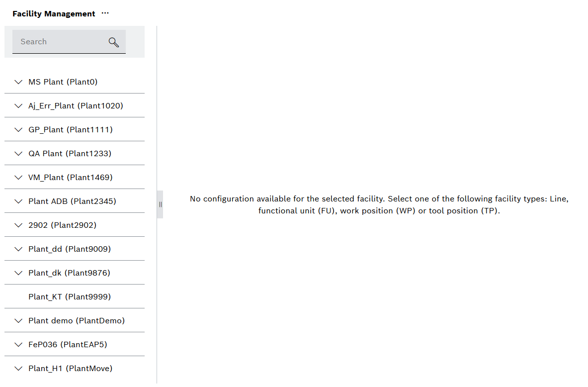
Task: Expand the Plant ADB (Plant2345) node
Action: point(18,201)
